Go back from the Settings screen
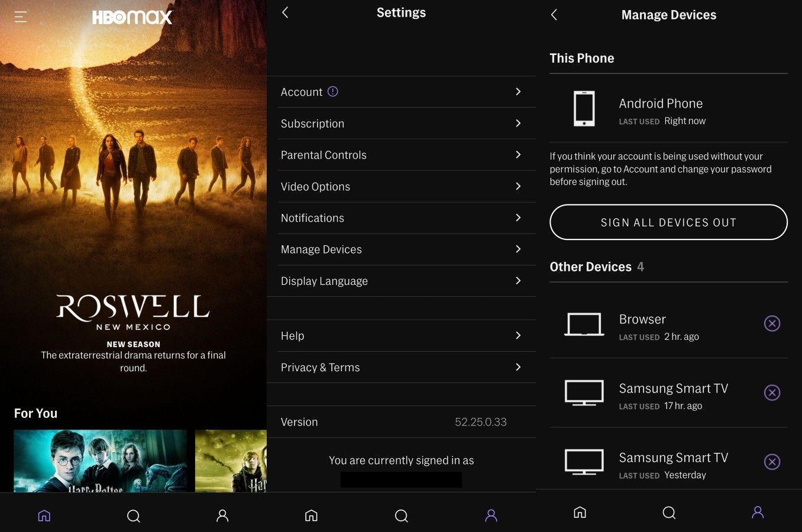 285,12
